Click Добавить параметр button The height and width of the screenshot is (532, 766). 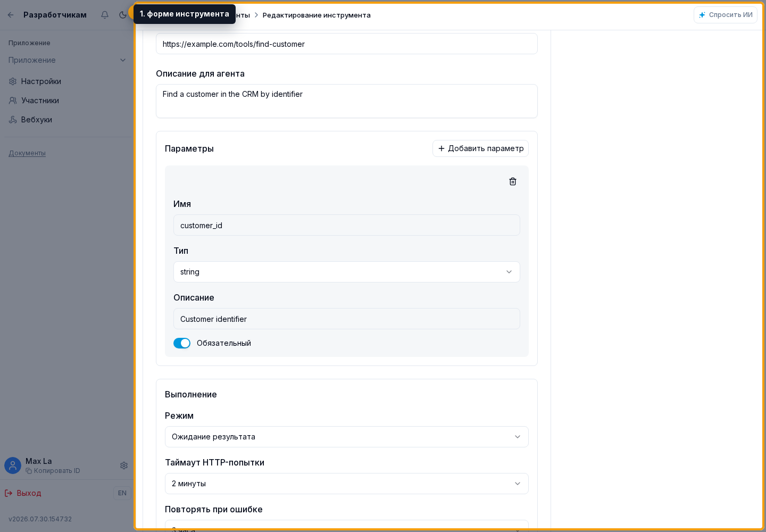point(480,148)
